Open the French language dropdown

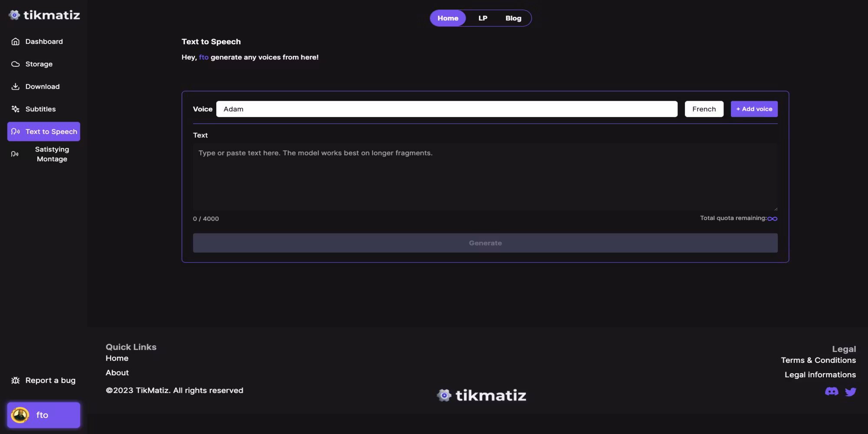point(704,109)
